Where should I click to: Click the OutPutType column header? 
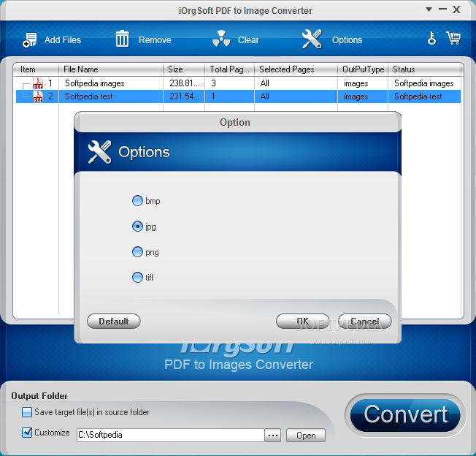363,69
